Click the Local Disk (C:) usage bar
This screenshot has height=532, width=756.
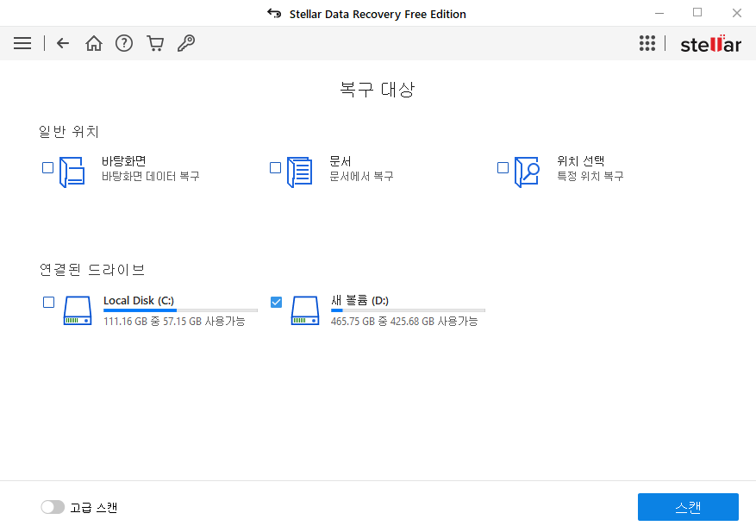click(180, 312)
